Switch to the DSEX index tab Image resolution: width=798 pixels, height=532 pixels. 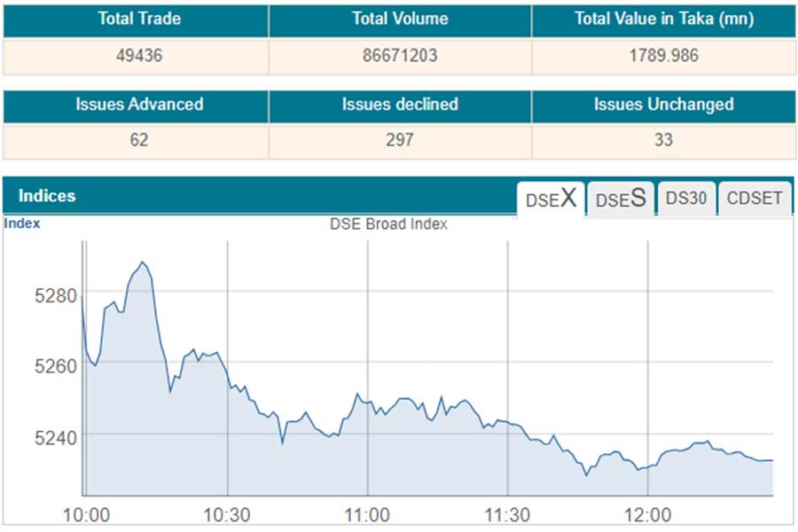point(551,199)
